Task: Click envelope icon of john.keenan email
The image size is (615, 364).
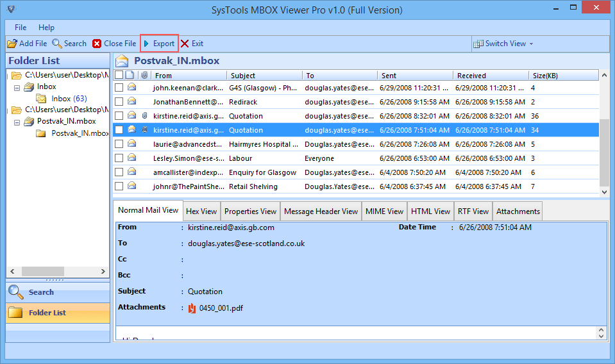Action: coord(132,87)
